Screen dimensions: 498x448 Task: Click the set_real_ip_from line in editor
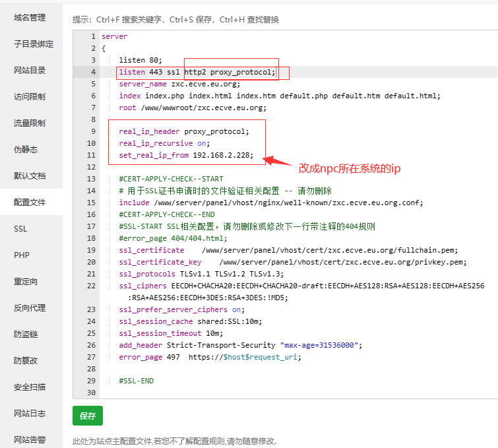(186, 155)
